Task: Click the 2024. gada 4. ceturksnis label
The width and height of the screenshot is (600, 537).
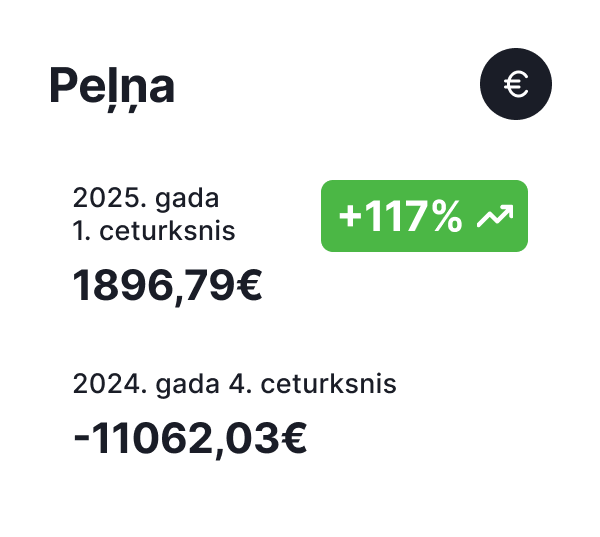Action: [x=235, y=384]
